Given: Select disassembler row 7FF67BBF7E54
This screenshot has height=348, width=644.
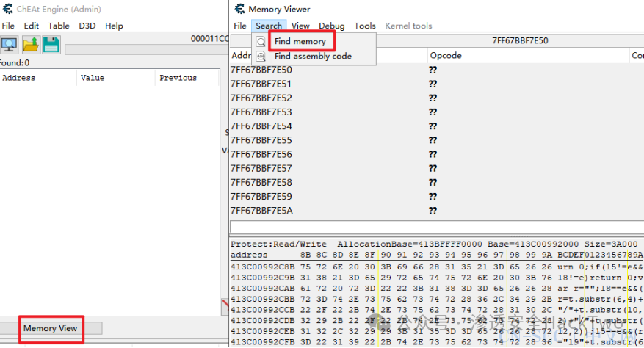Looking at the screenshot, I should pos(437,126).
